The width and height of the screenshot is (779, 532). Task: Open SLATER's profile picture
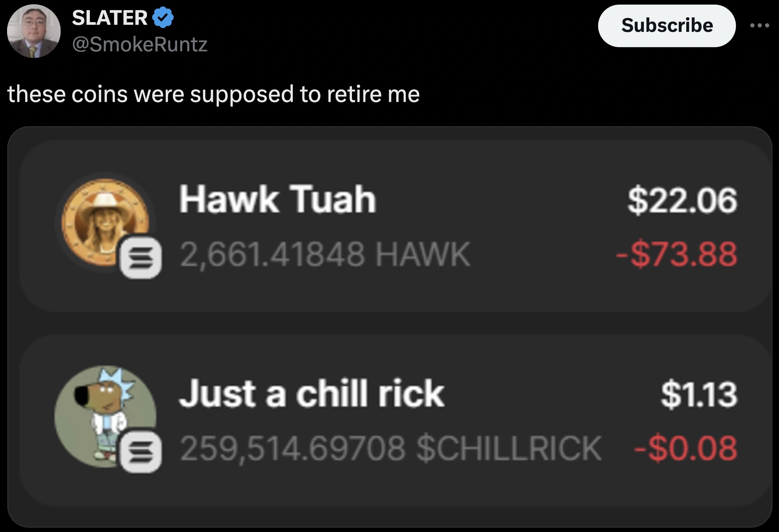pos(34,31)
